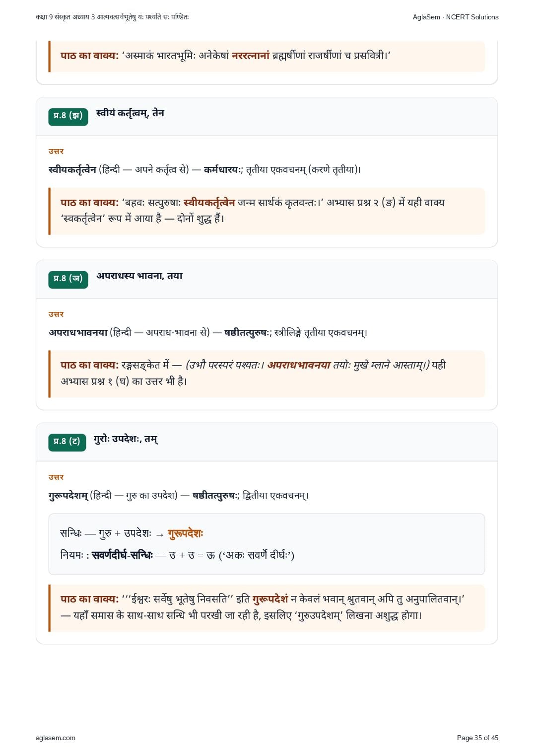Click the bold answer word अपराधभावनया

(78, 332)
